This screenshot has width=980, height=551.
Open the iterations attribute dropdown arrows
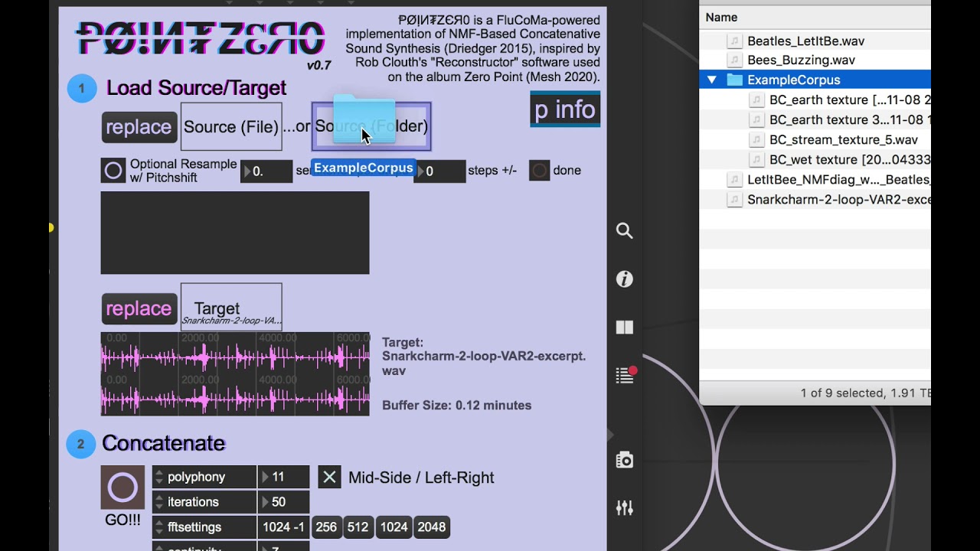[x=159, y=502]
